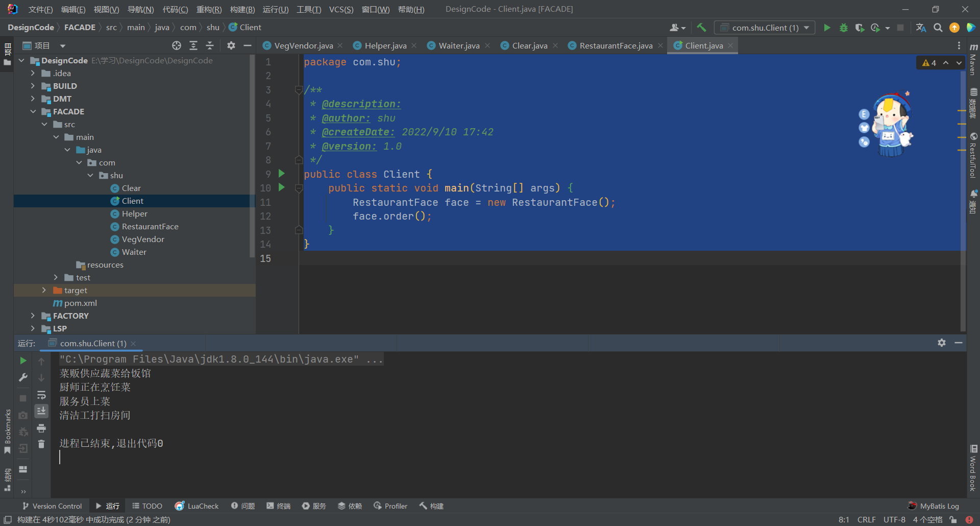Open the Translate icon in toolbar

(x=921, y=28)
